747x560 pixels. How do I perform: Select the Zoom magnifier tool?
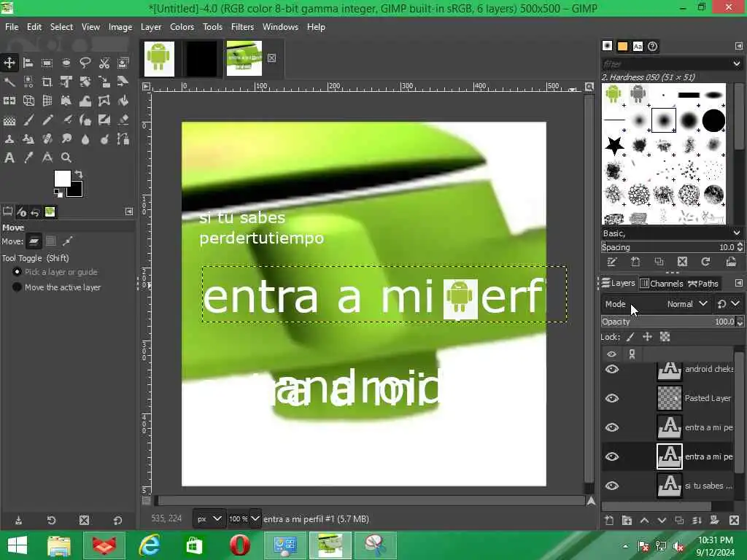[x=66, y=157]
